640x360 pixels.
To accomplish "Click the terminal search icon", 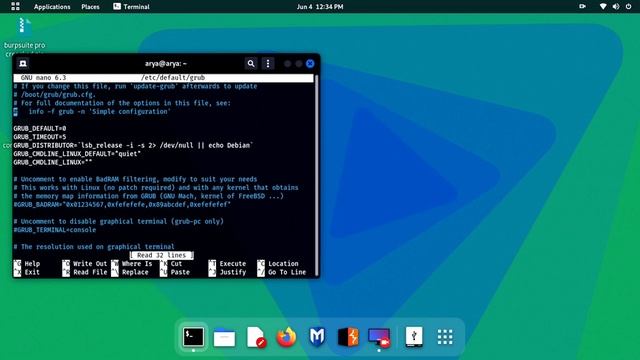I will click(x=251, y=64).
